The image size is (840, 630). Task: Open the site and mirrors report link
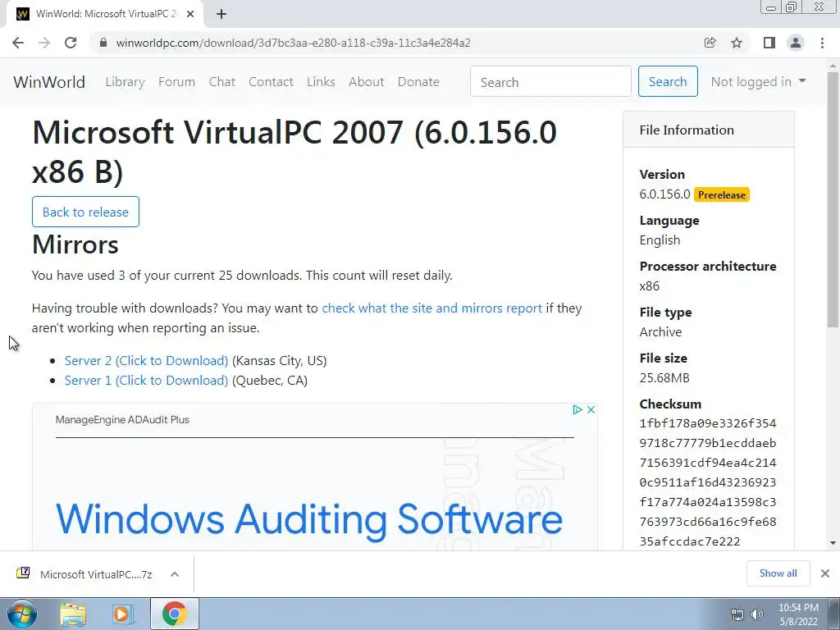point(431,308)
